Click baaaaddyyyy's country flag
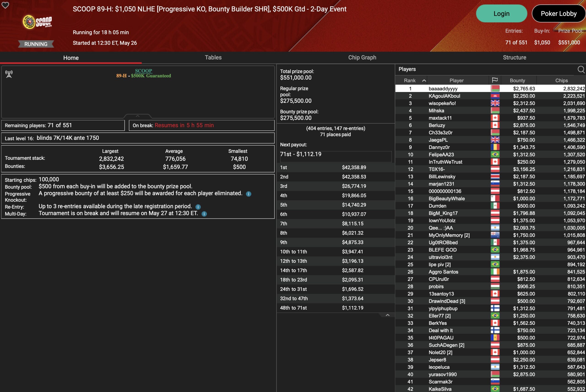 495,89
